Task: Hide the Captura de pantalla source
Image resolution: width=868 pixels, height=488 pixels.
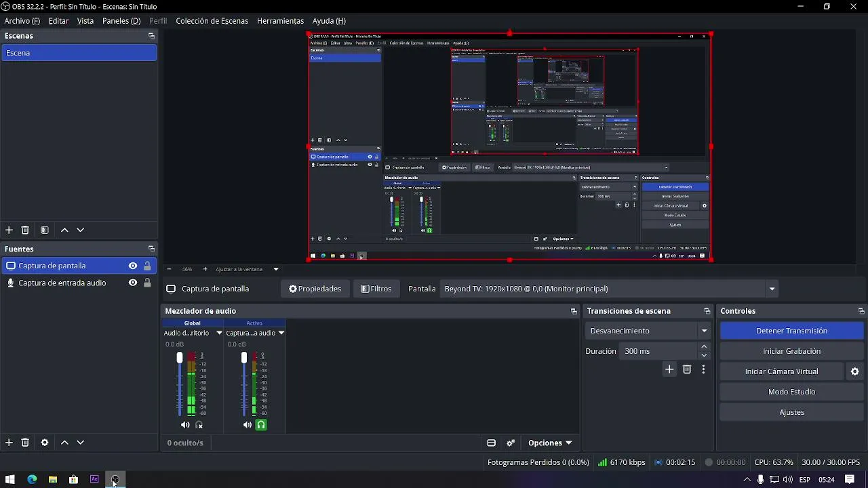Action: 133,266
